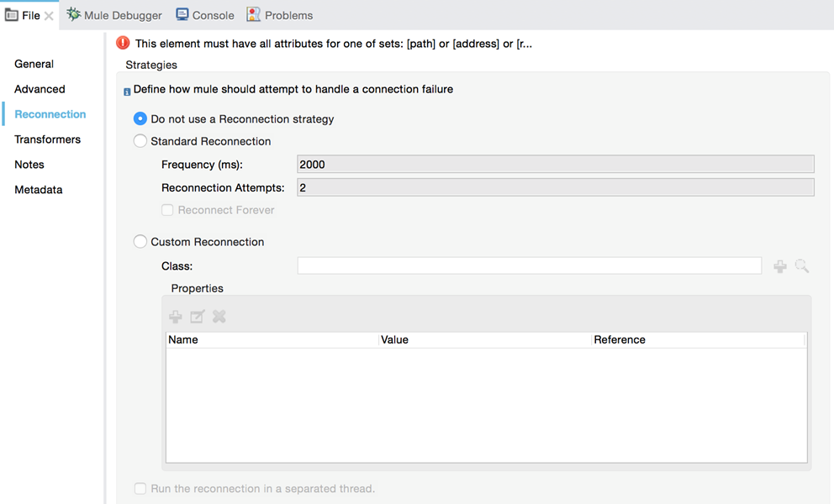Click the edit property pencil icon
834x504 pixels.
tap(198, 317)
